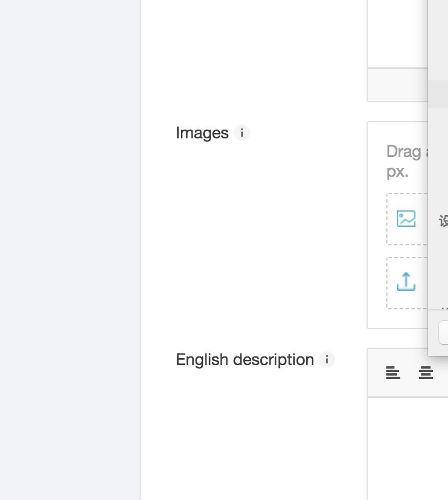Image resolution: width=448 pixels, height=500 pixels.
Task: Align description text to the left
Action: 393,373
